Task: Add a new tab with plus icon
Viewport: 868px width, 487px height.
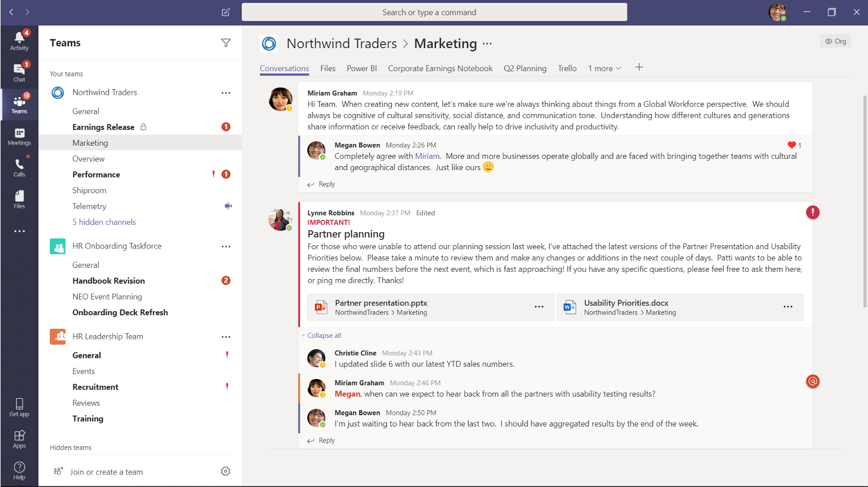Action: pyautogui.click(x=639, y=67)
